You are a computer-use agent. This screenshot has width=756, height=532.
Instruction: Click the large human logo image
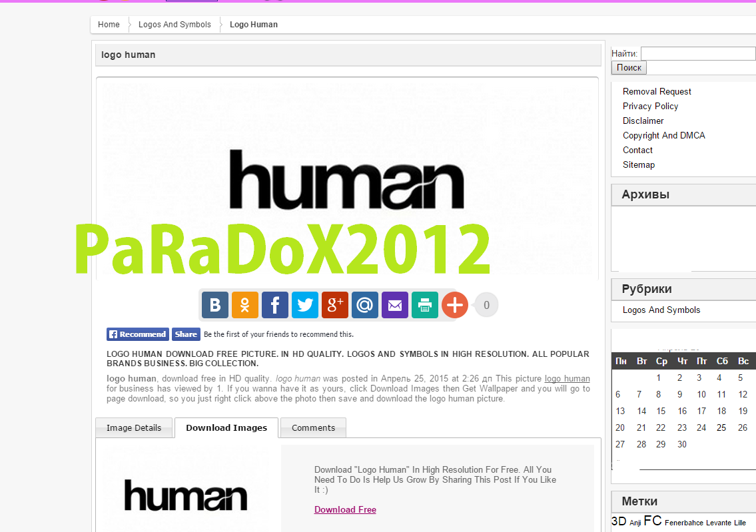(x=347, y=179)
